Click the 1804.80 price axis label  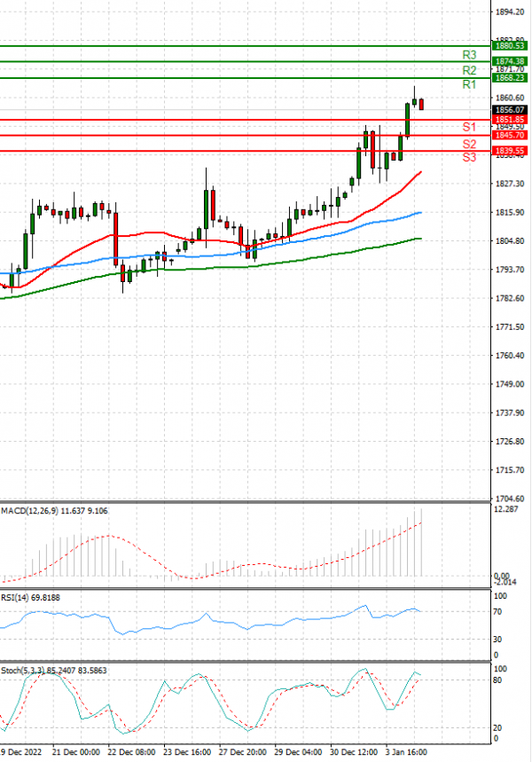[510, 241]
